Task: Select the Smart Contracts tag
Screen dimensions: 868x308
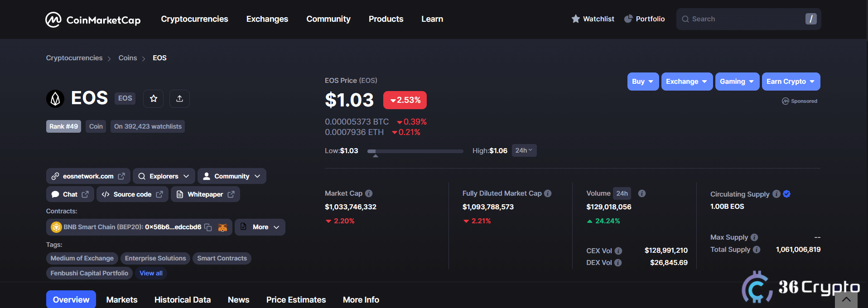Action: point(222,258)
